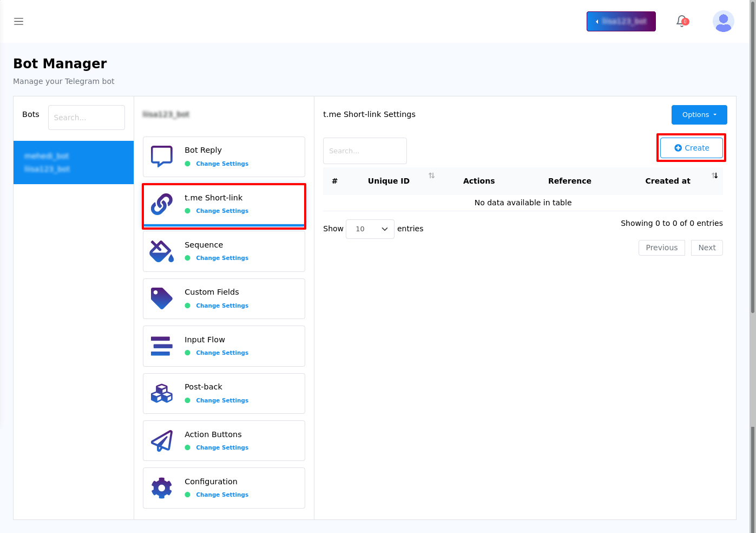Select the Bot Reply chat bubble icon
This screenshot has width=756, height=533.
pos(161,157)
